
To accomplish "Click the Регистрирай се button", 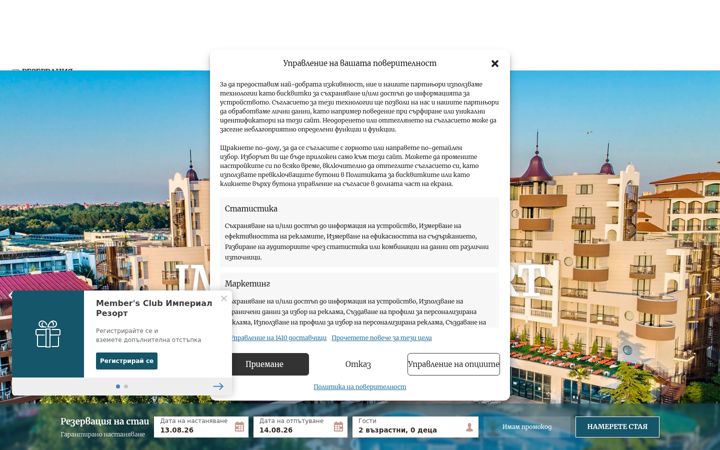I will coord(127,361).
